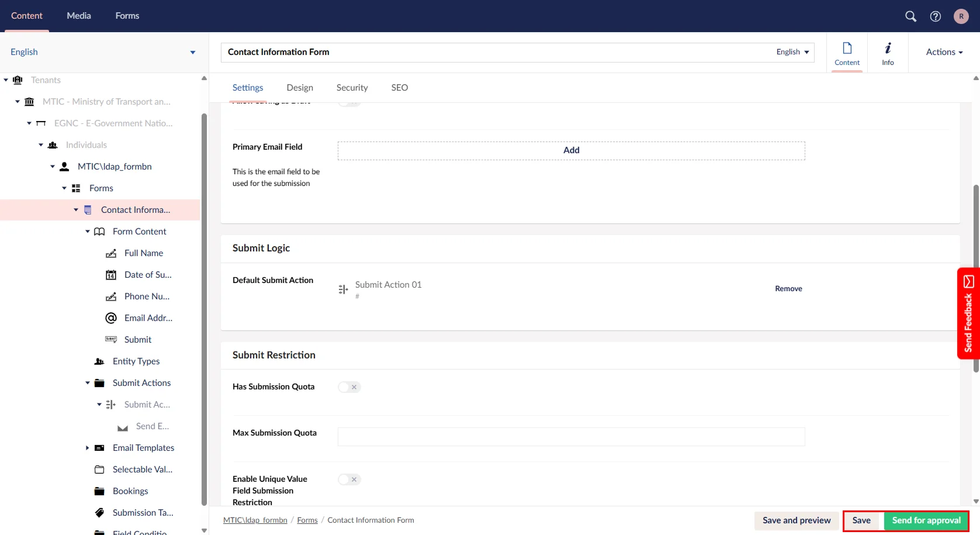The width and height of the screenshot is (980, 535).
Task: Open the Actions dropdown menu
Action: (x=944, y=52)
